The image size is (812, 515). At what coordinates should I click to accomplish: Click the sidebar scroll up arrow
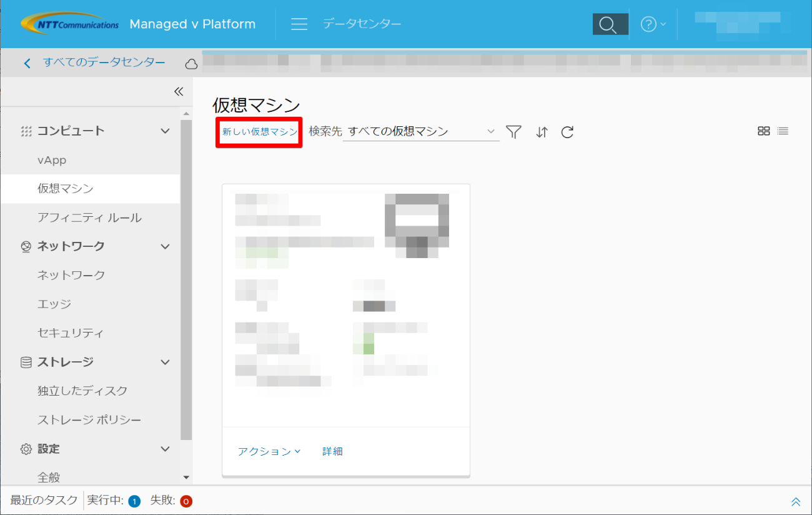186,113
